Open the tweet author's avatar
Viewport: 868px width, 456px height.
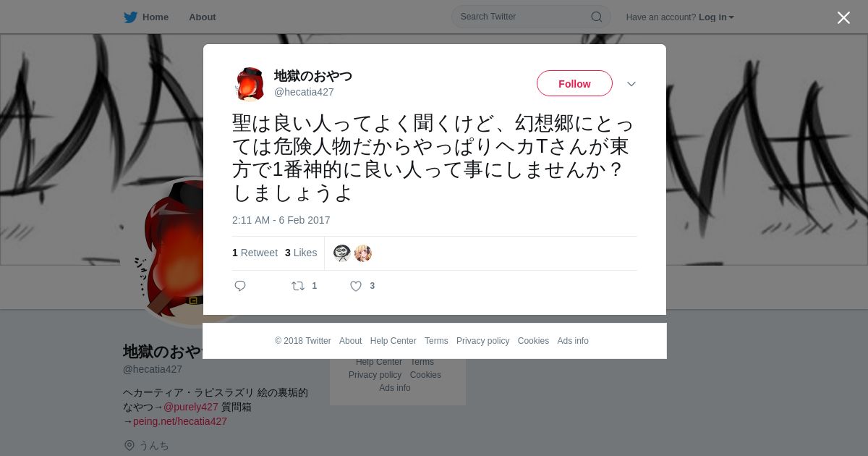coord(250,84)
